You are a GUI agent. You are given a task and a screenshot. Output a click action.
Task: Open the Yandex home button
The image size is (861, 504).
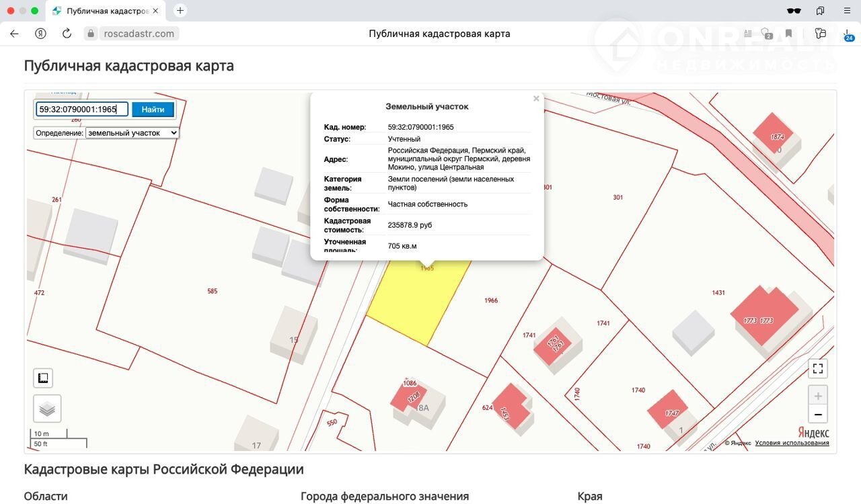pyautogui.click(x=40, y=34)
